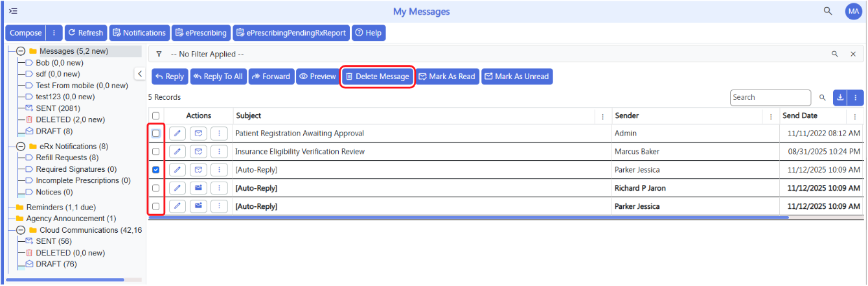Open the Sender column menu
This screenshot has height=286, width=868.
pyautogui.click(x=771, y=117)
